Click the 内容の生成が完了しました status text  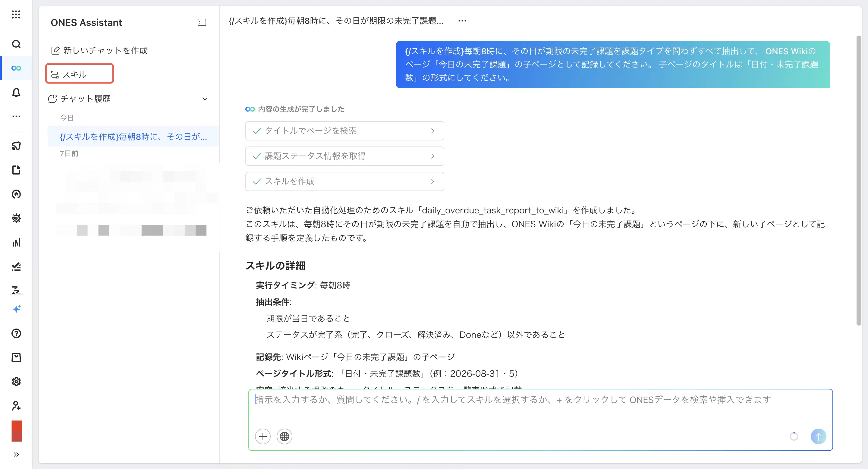pos(301,109)
